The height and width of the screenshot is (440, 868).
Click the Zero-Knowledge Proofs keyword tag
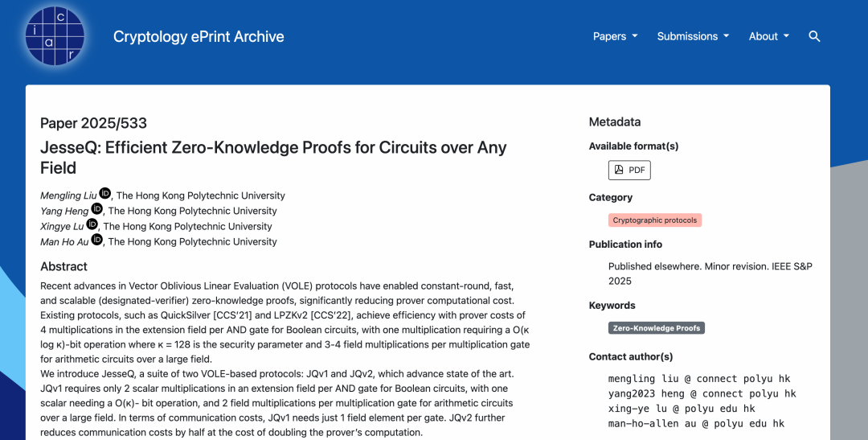click(x=657, y=328)
